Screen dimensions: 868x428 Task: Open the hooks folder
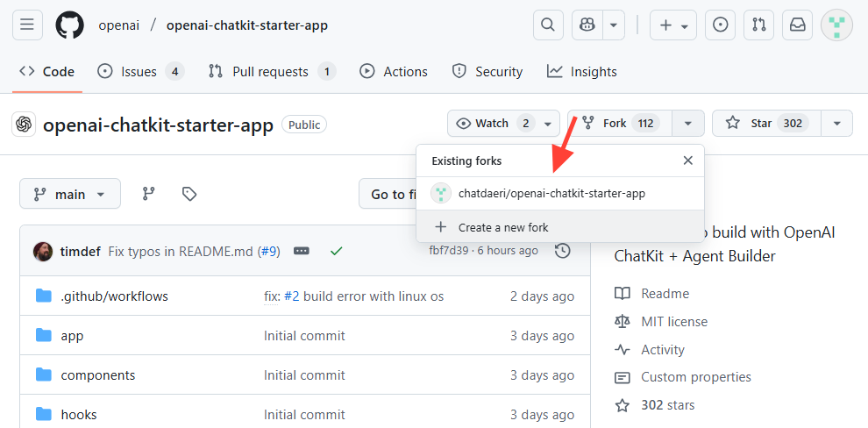pos(79,414)
